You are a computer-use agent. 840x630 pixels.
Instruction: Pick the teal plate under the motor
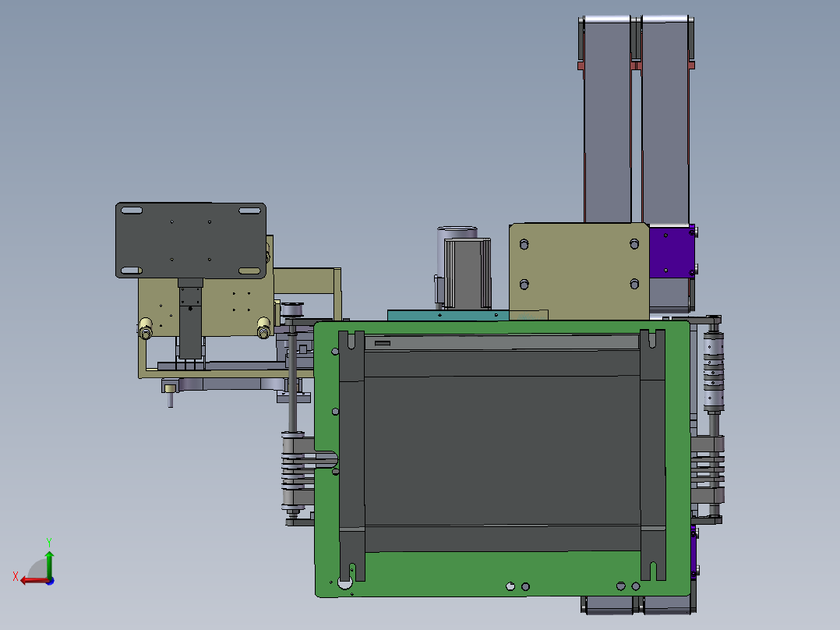[448, 315]
